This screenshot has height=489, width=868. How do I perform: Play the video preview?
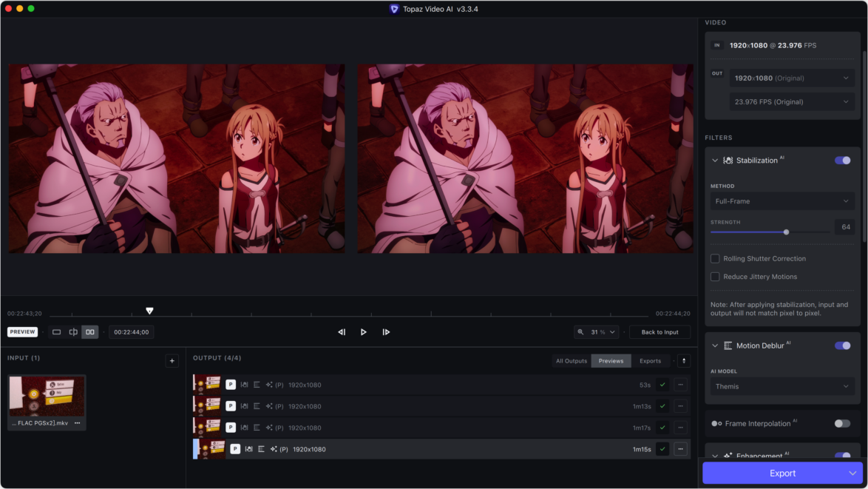click(363, 332)
